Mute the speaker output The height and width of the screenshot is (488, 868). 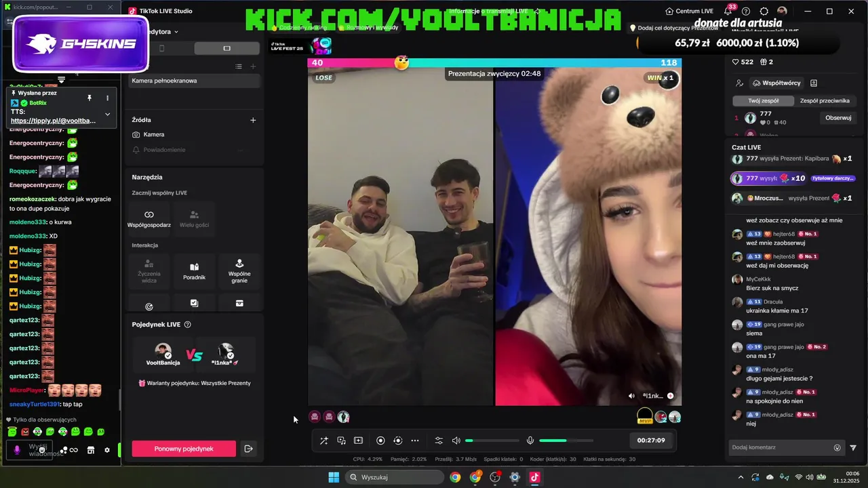[x=456, y=441]
